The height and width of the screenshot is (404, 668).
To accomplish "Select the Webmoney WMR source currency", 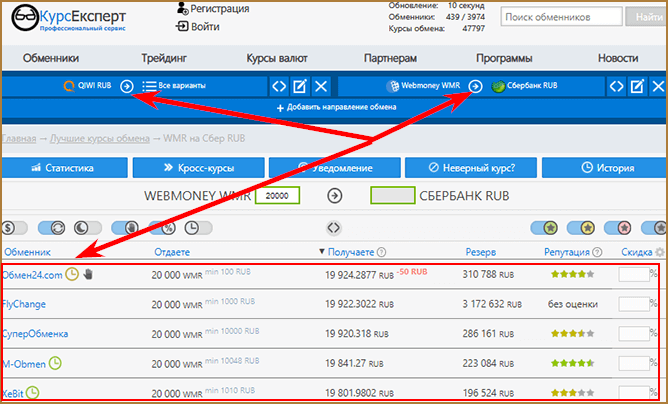I will coord(423,86).
